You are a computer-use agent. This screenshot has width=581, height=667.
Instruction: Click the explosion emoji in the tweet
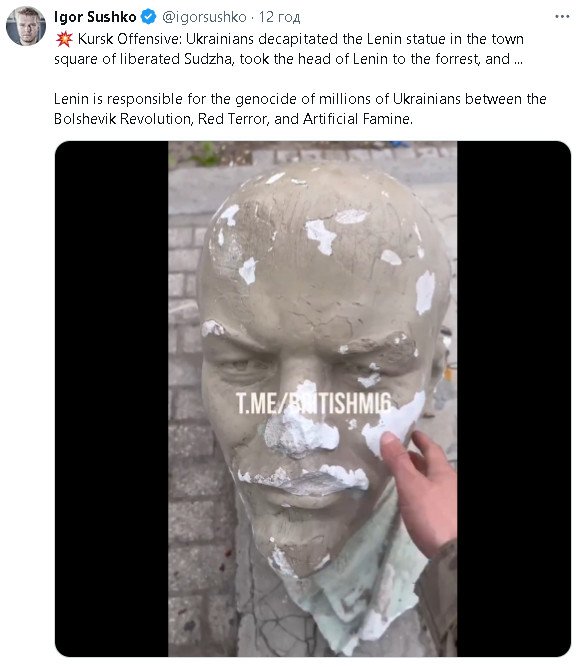(x=64, y=39)
